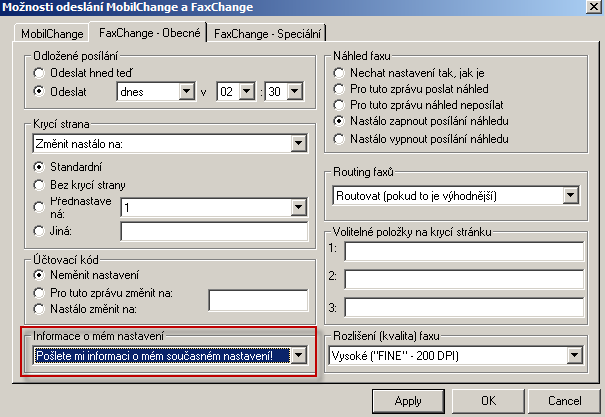Click the Apply button
Viewport: 605px width, 417px height.
(x=408, y=401)
